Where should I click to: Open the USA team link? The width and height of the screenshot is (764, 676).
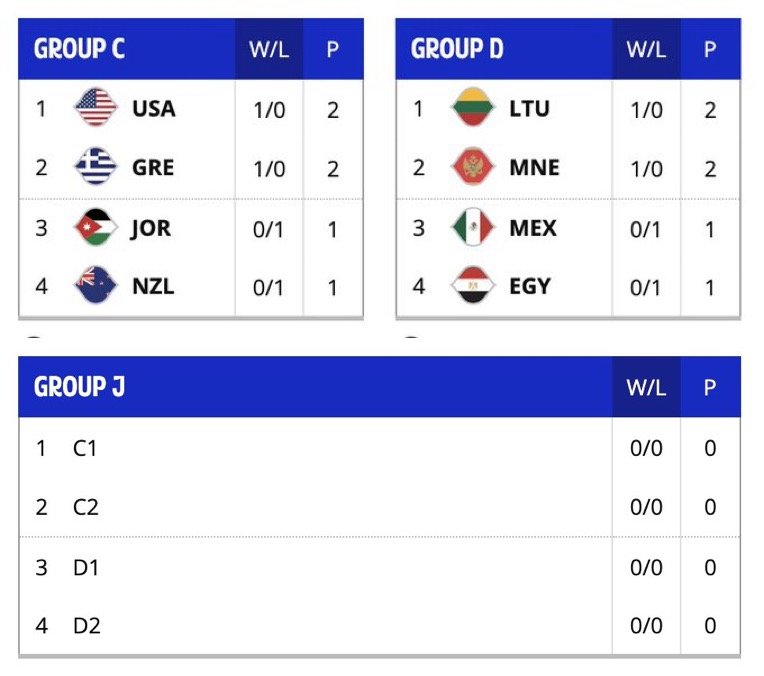[x=153, y=109]
